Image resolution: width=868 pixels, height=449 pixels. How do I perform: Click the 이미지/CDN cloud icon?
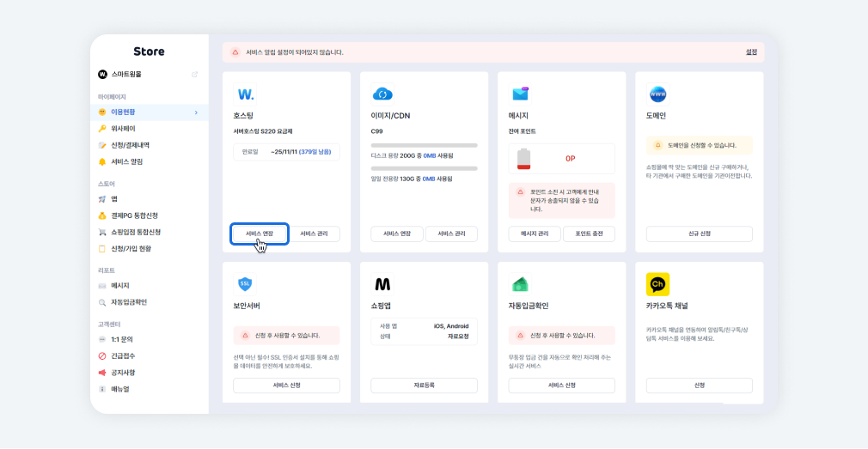pos(382,94)
